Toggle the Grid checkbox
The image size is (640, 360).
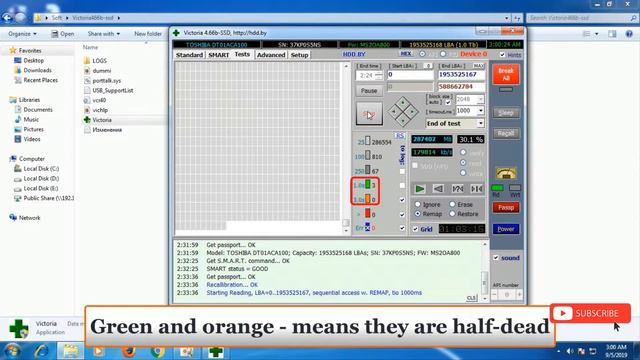(415, 229)
